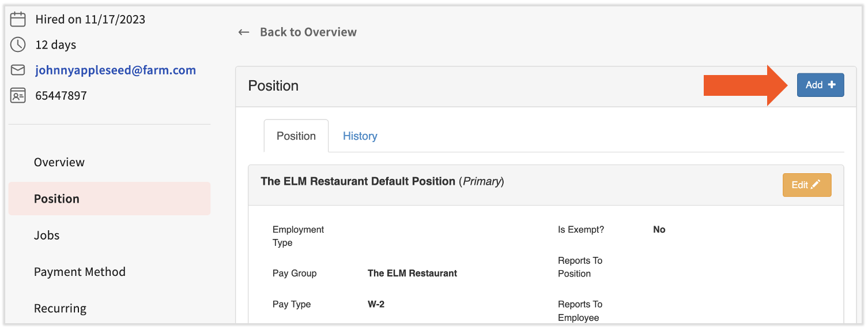Go back via Back to Overview text
Image resolution: width=868 pixels, height=329 pixels.
click(308, 32)
